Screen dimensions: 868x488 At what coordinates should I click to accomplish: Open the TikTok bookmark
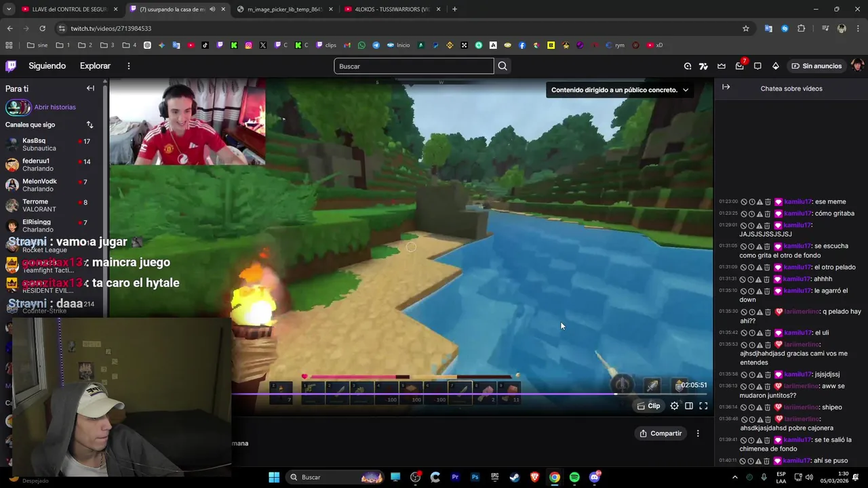205,45
